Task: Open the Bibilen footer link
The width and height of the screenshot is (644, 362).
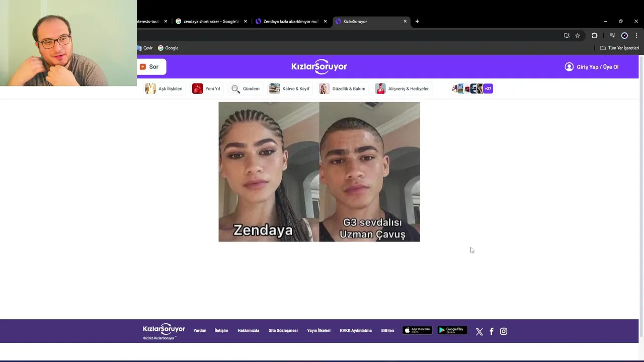Action: [387, 331]
